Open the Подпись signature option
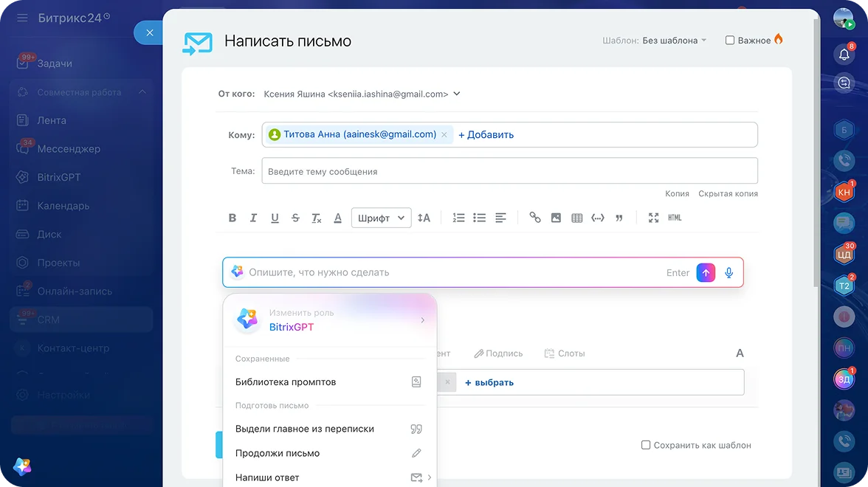 498,353
